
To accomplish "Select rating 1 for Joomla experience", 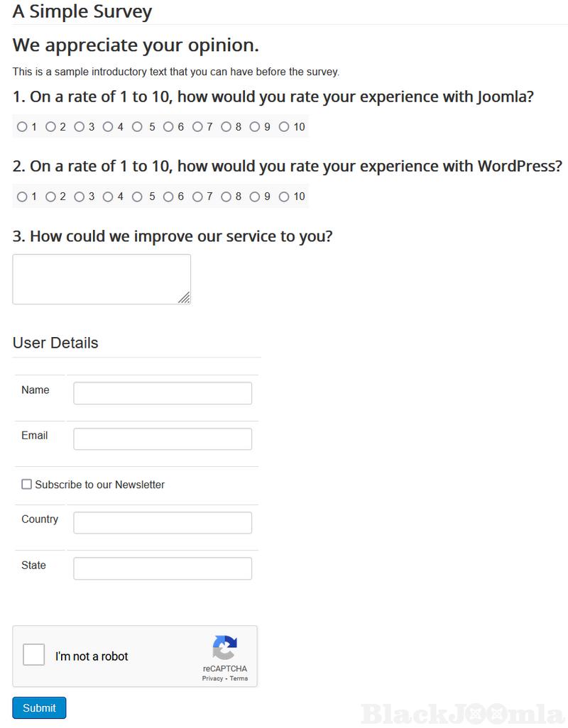I will coord(22,127).
